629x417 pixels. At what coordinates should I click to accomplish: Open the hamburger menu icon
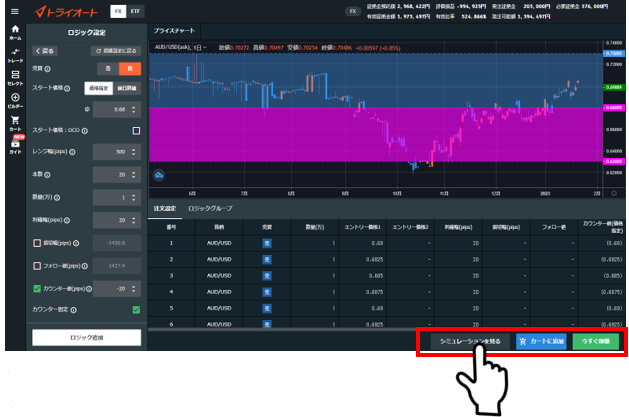[14, 11]
